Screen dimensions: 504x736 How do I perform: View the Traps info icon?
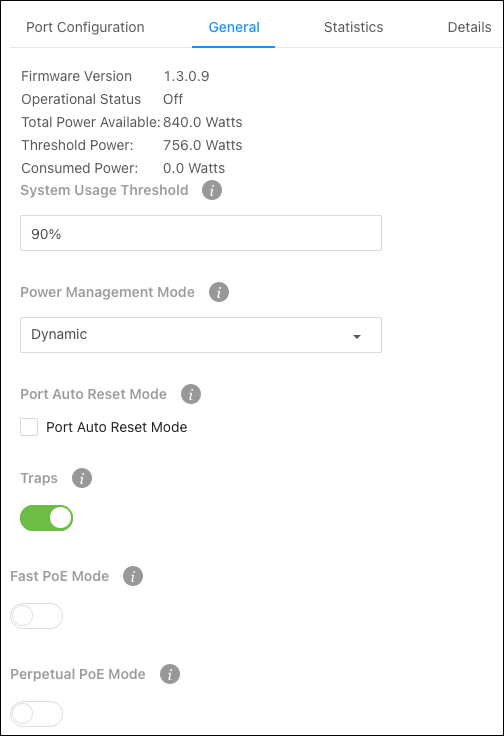[x=82, y=478]
